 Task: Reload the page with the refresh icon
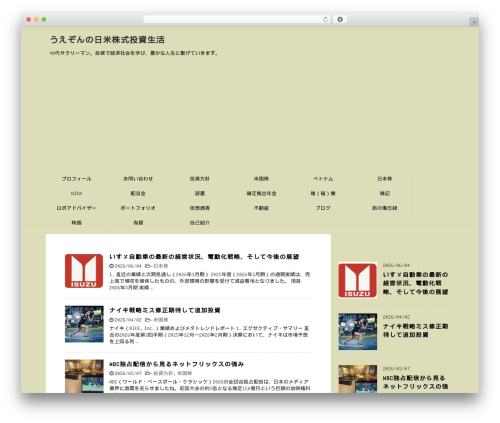coord(325,19)
